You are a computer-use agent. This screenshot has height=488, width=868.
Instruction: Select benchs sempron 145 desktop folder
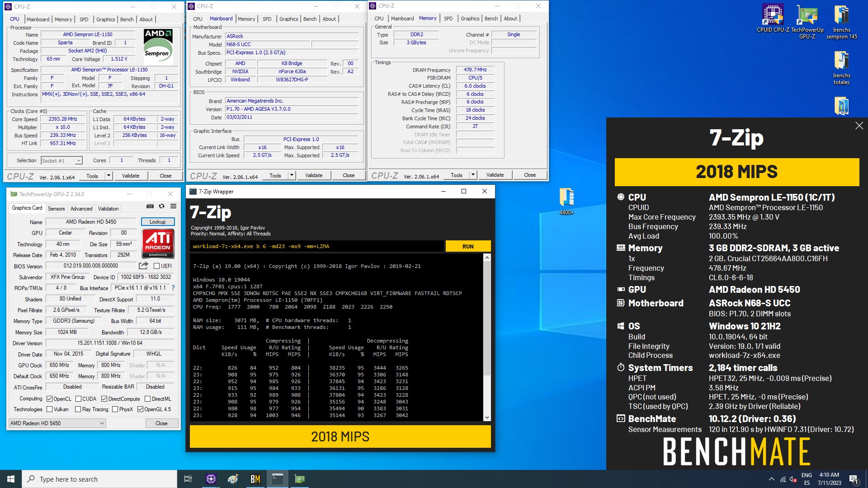(841, 22)
